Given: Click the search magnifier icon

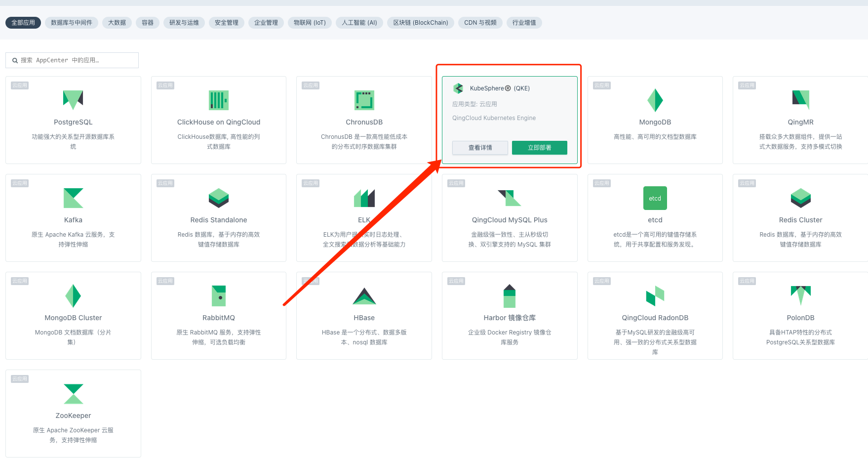Looking at the screenshot, I should 15,60.
